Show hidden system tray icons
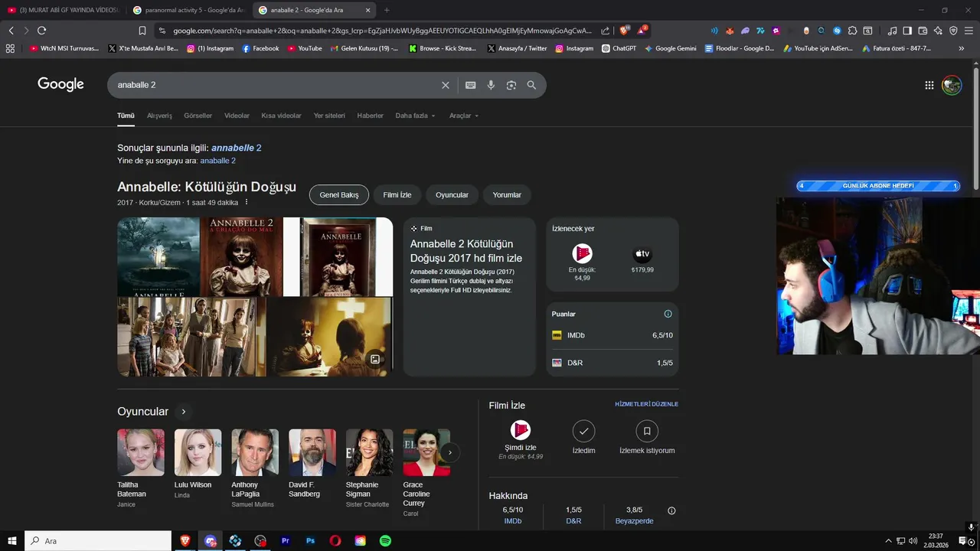Image resolution: width=980 pixels, height=551 pixels. point(888,541)
